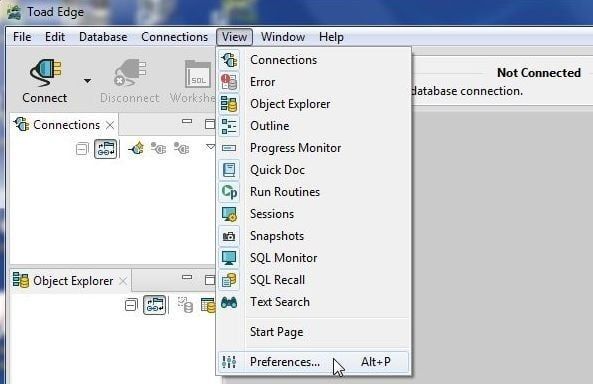This screenshot has width=593, height=384.
Task: Collapse all in the Connections panel
Action: point(82,149)
